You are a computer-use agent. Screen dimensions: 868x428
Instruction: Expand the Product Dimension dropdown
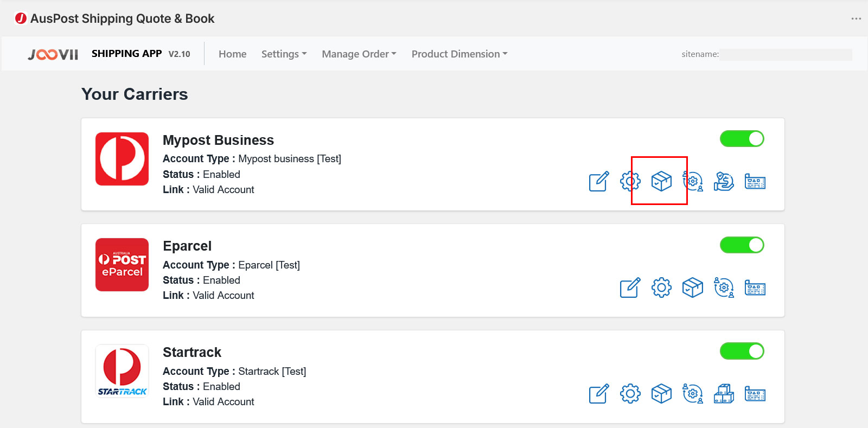(459, 54)
